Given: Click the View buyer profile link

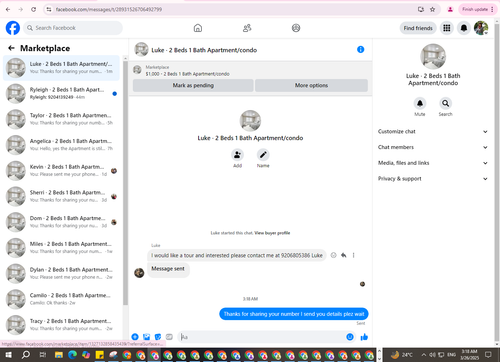Looking at the screenshot, I should 272,233.
